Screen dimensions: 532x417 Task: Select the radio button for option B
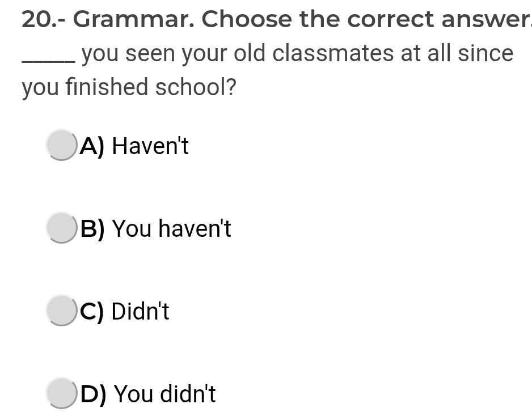coord(61,228)
